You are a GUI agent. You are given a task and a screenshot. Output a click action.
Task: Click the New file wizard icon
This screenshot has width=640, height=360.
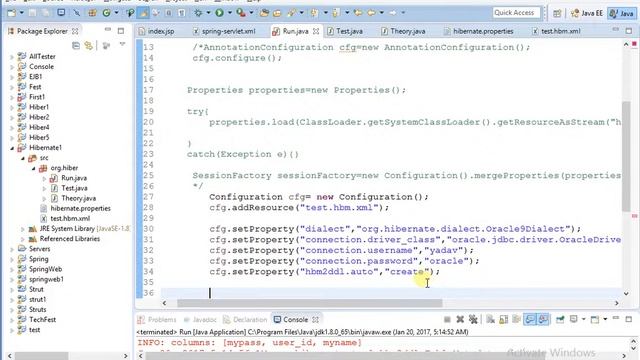(x=11, y=13)
